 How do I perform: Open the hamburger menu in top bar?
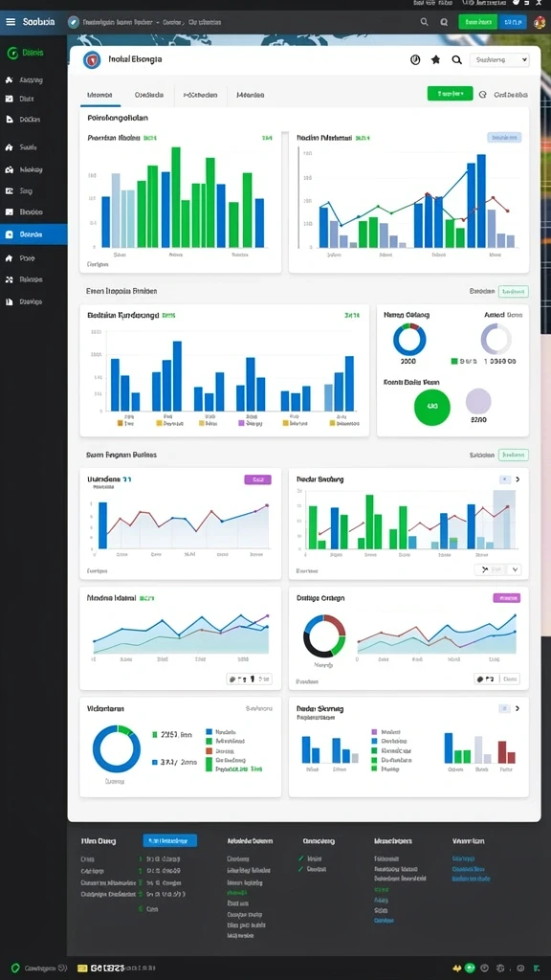click(x=11, y=22)
